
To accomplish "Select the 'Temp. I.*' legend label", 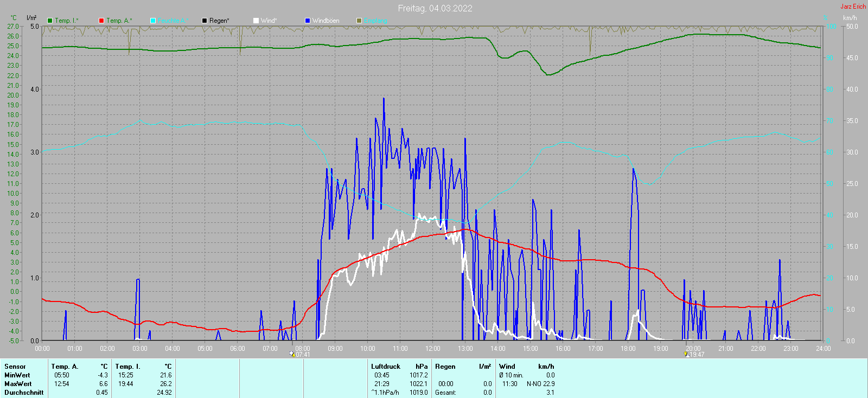I will [x=67, y=21].
